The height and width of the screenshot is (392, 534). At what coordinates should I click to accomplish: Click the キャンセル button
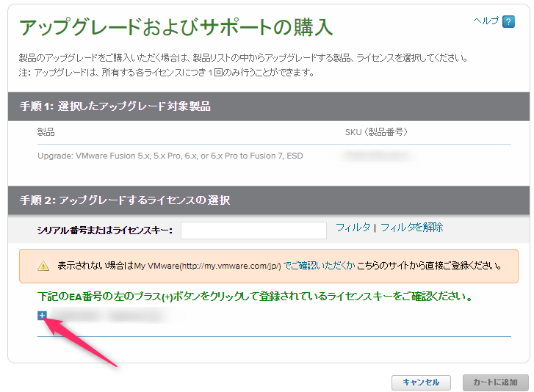pos(421,382)
